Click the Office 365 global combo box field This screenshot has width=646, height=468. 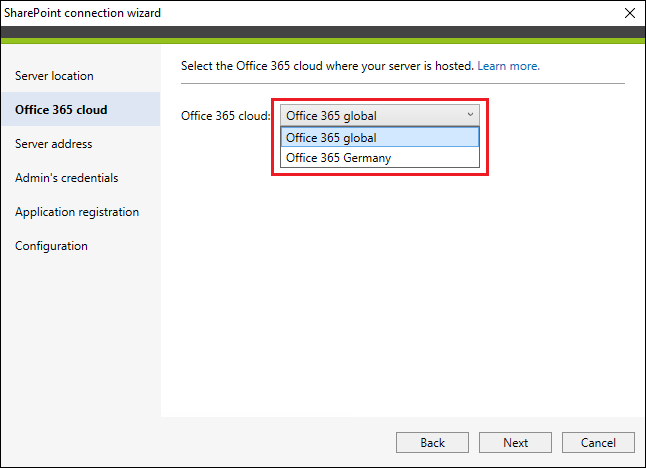pyautogui.click(x=380, y=115)
